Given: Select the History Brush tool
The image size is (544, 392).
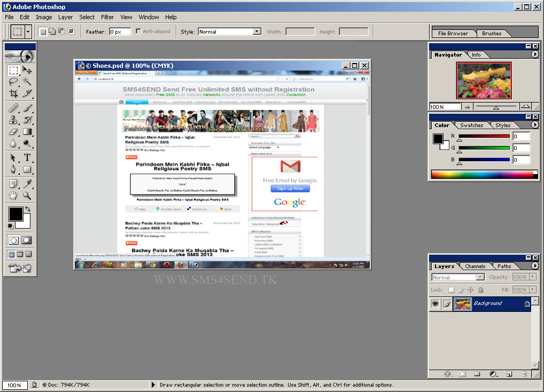Looking at the screenshot, I should pos(27,120).
